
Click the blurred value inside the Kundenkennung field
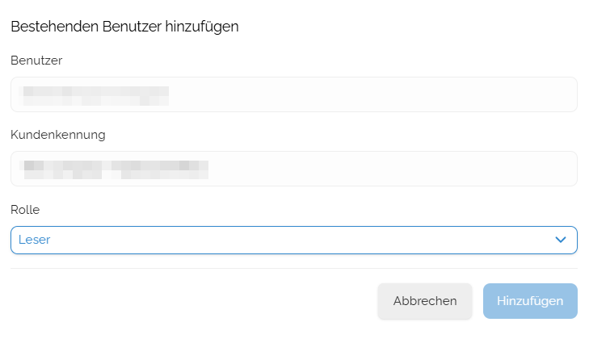click(x=114, y=169)
